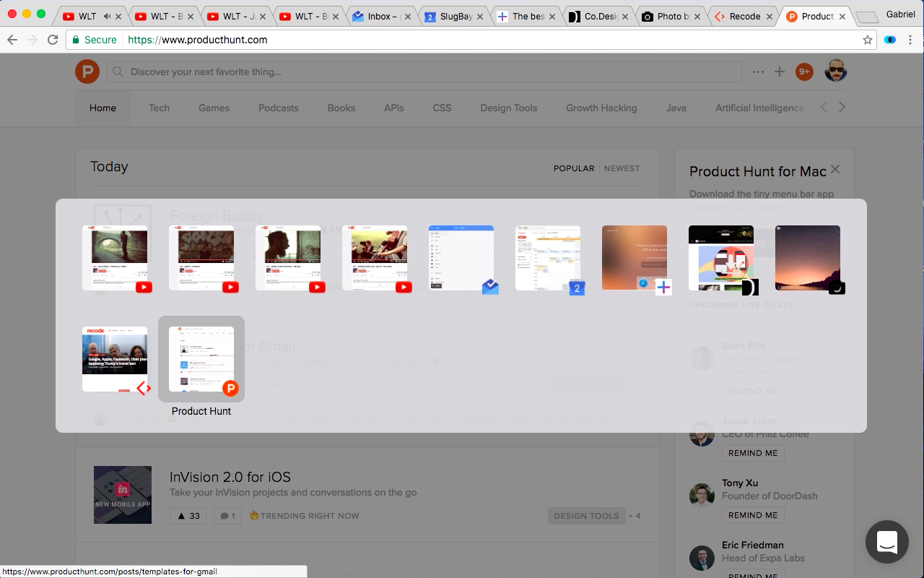Open the Intercom chat bubble
The image size is (924, 578).
(x=887, y=542)
